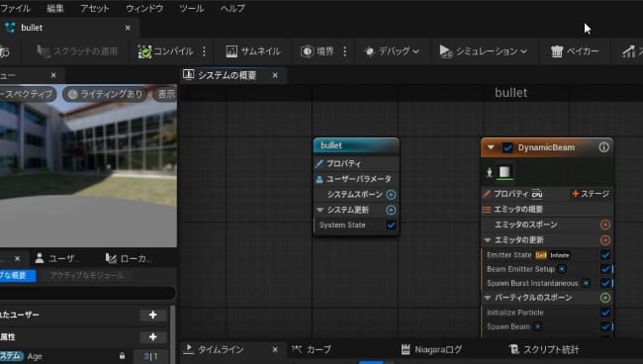This screenshot has height=364, width=643.
Task: Toggle Spawn Burst Instantaneous checkbox
Action: [604, 283]
